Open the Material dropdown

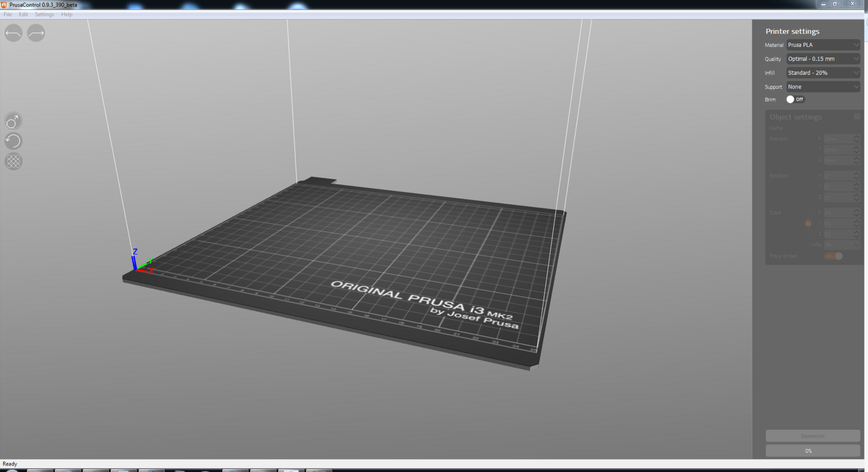tap(823, 45)
